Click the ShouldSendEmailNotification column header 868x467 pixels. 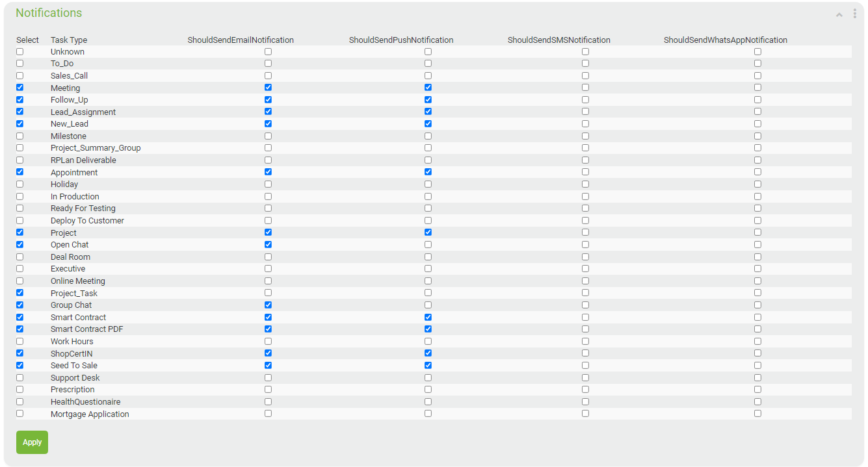[x=241, y=40]
